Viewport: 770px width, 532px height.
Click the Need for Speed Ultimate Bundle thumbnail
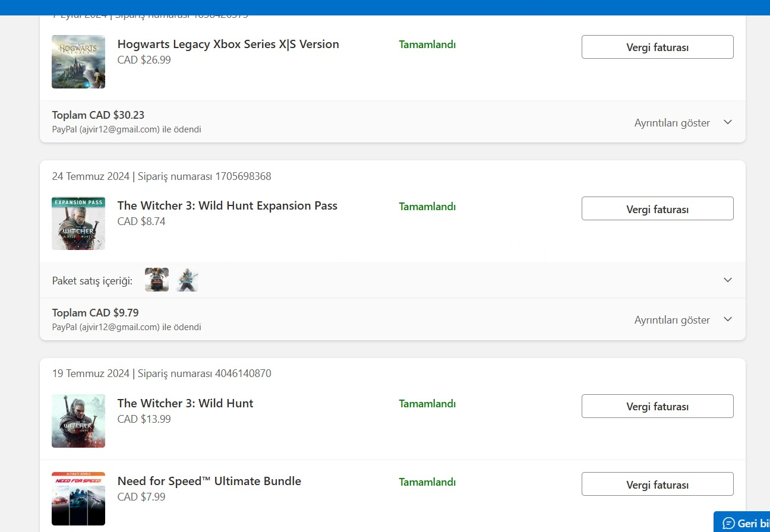click(x=78, y=499)
